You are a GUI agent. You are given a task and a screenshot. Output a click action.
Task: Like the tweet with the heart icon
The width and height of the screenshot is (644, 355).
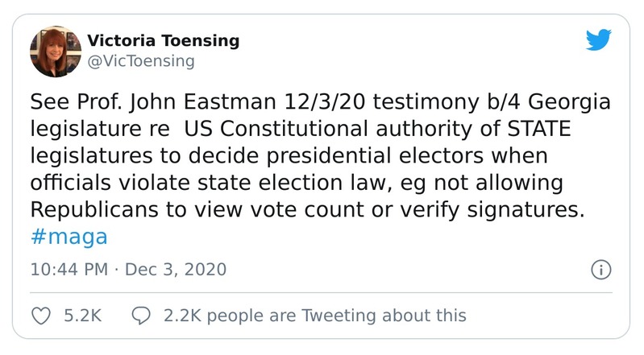(39, 316)
